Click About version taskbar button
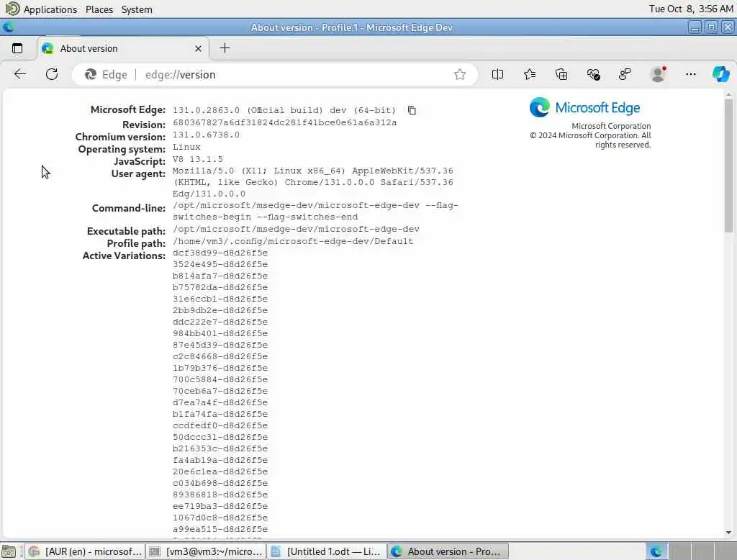The width and height of the screenshot is (737, 560). coord(448,551)
